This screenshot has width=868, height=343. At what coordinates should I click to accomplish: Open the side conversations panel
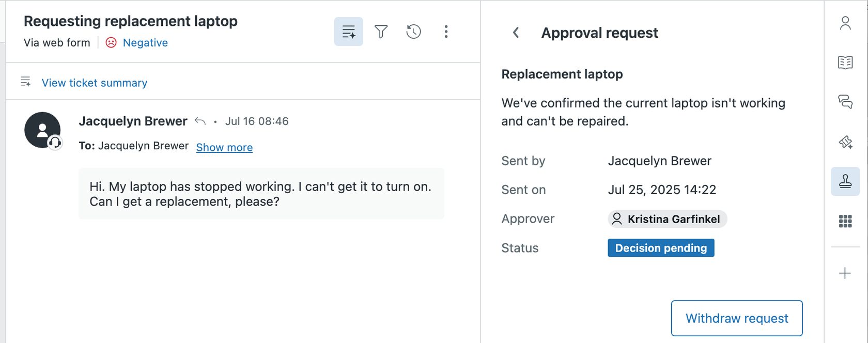[845, 102]
